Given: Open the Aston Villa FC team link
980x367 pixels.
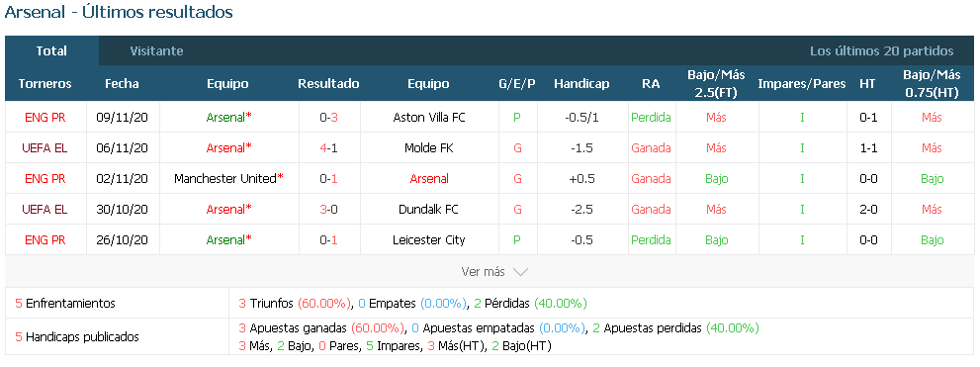Looking at the screenshot, I should pos(429,117).
